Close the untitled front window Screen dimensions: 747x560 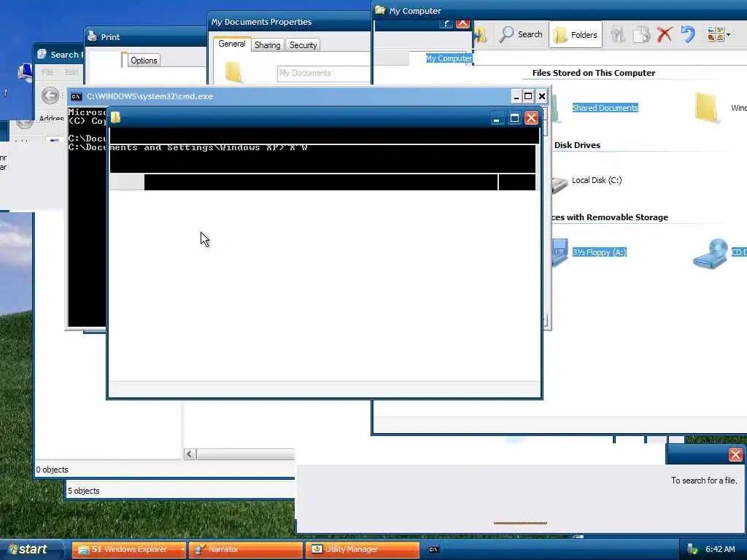pyautogui.click(x=531, y=118)
